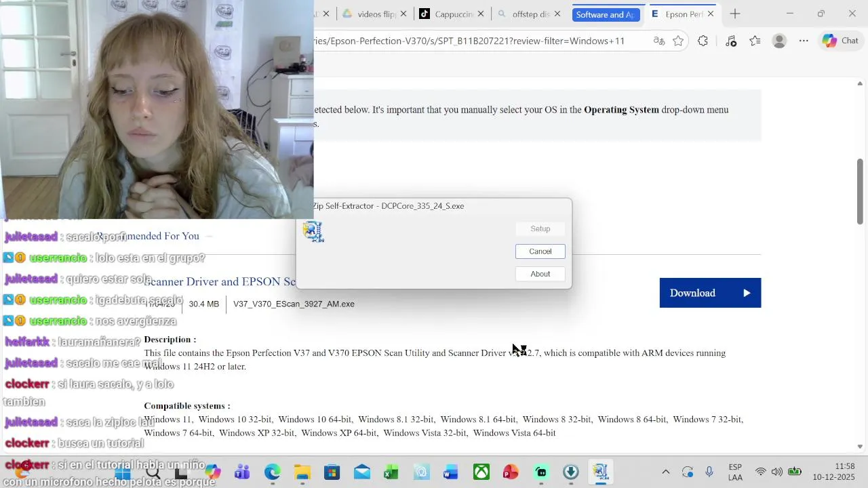Click the scrollbar down arrow
Image resolution: width=868 pixels, height=488 pixels.
(860, 446)
